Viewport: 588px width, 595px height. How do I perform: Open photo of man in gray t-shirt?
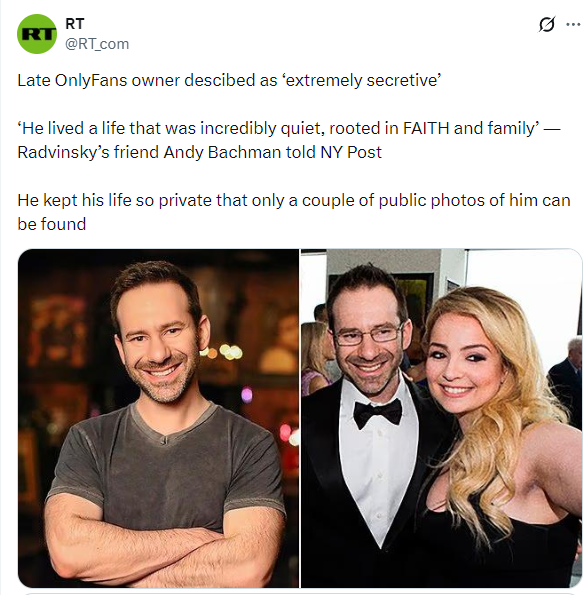click(x=159, y=418)
